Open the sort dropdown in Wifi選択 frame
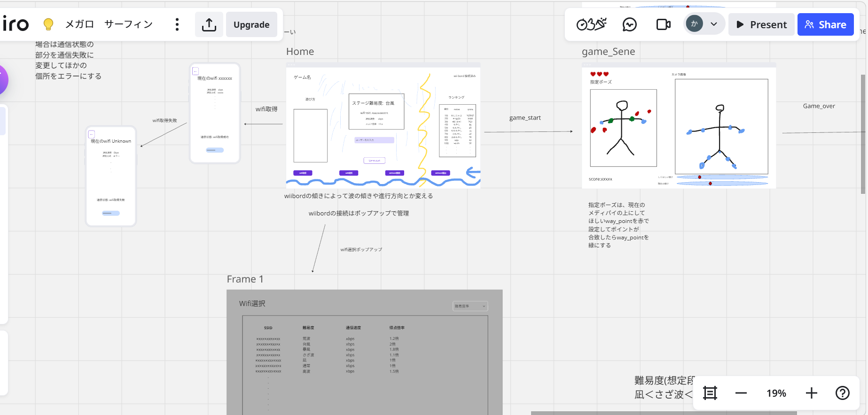 click(470, 306)
